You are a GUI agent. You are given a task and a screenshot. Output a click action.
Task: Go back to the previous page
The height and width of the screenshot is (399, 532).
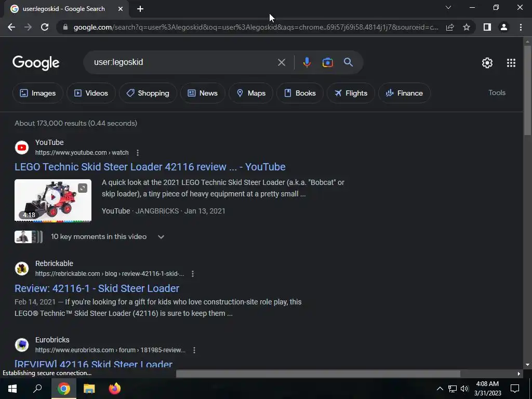coord(11,27)
